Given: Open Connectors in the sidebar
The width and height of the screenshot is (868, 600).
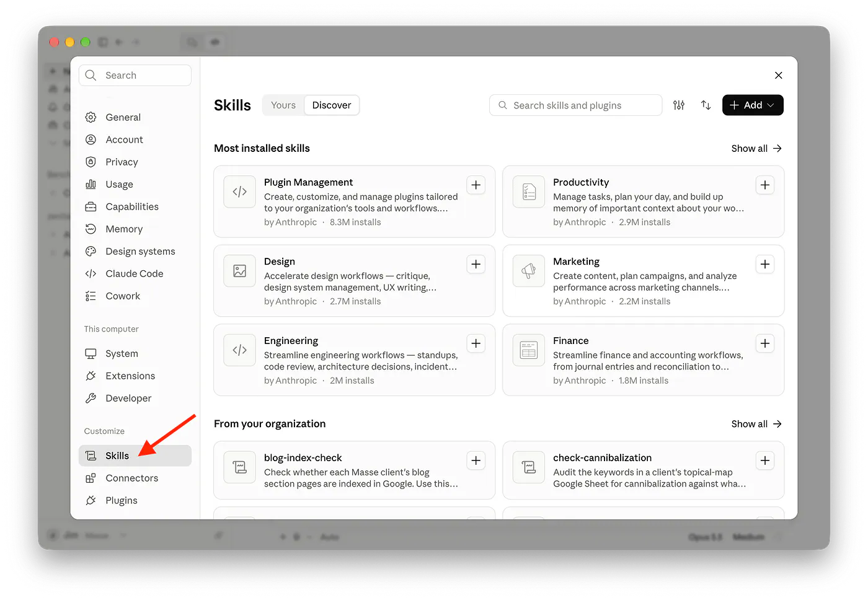Looking at the screenshot, I should (x=135, y=478).
